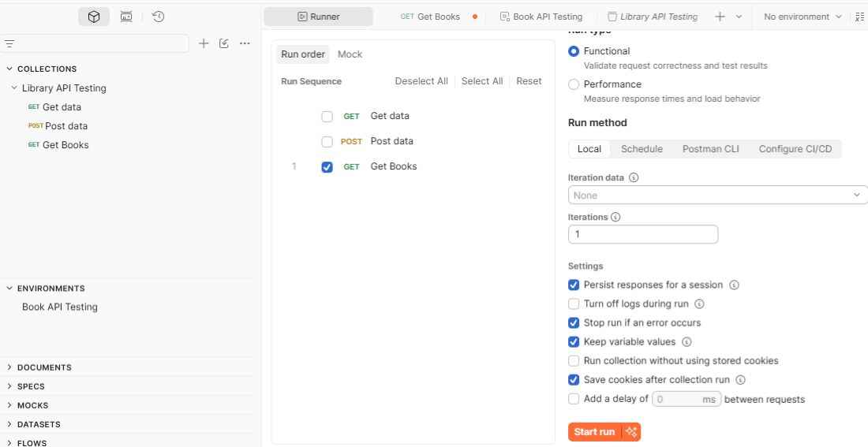Open Get data request in sidebar
The height and width of the screenshot is (447, 868).
(x=54, y=106)
